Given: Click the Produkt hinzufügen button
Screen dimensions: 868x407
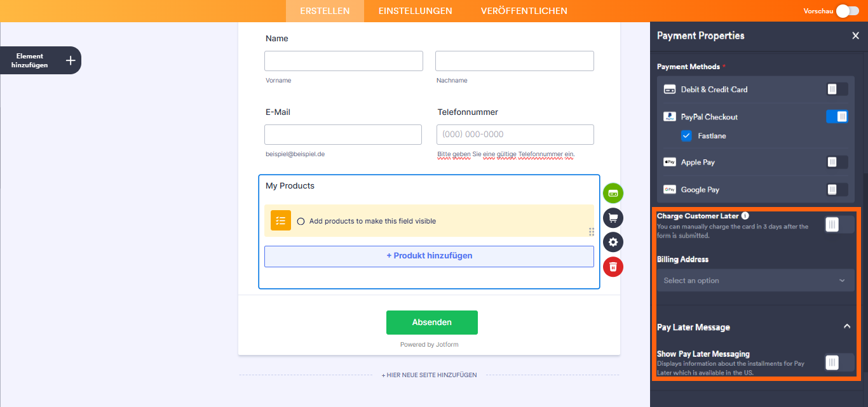Looking at the screenshot, I should point(429,255).
